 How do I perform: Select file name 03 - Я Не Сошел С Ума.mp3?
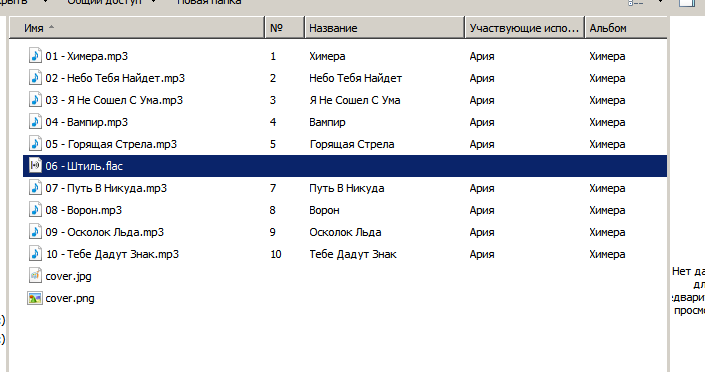click(x=114, y=100)
